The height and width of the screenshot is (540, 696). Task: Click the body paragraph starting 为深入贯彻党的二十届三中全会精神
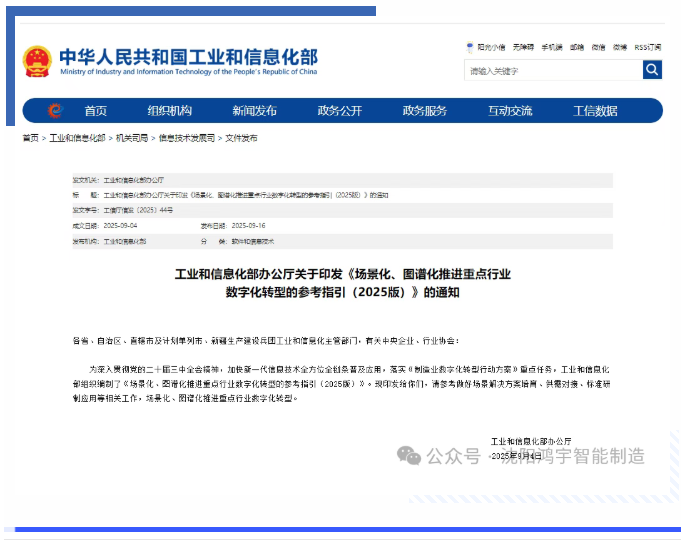pyautogui.click(x=342, y=384)
